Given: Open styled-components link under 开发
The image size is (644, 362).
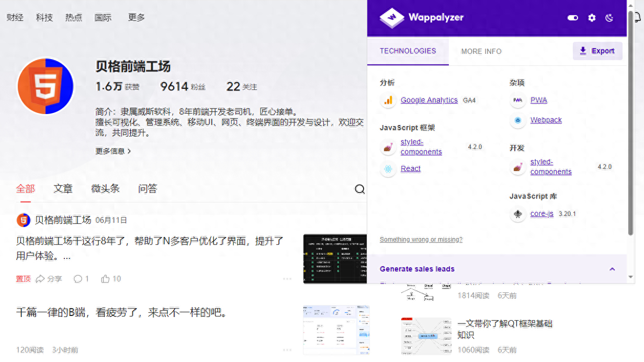Looking at the screenshot, I should tap(551, 167).
